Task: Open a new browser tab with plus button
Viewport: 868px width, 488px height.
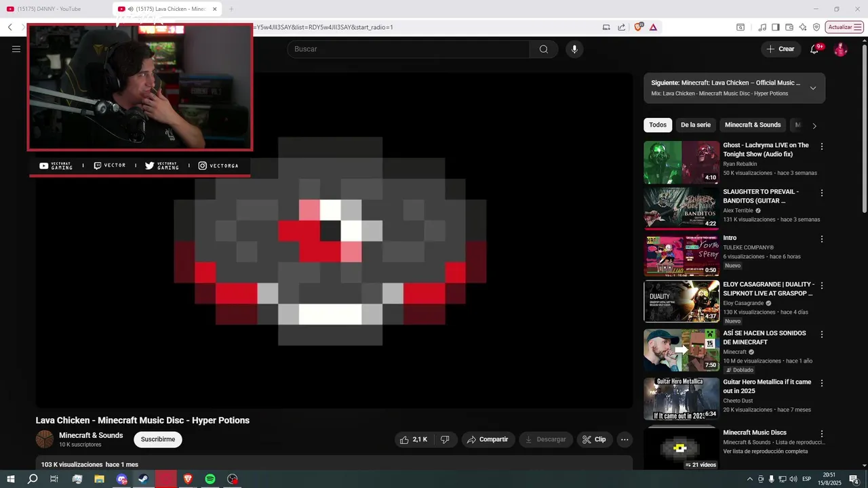Action: (231, 9)
